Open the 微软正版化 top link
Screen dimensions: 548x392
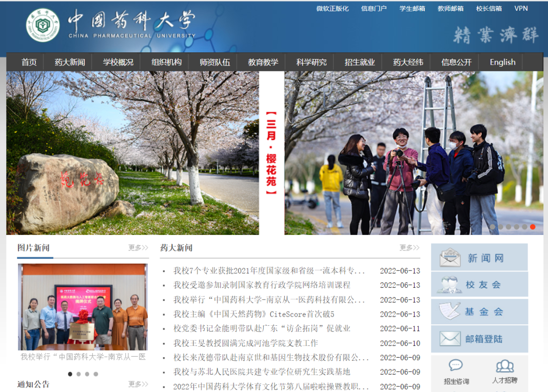(x=332, y=9)
